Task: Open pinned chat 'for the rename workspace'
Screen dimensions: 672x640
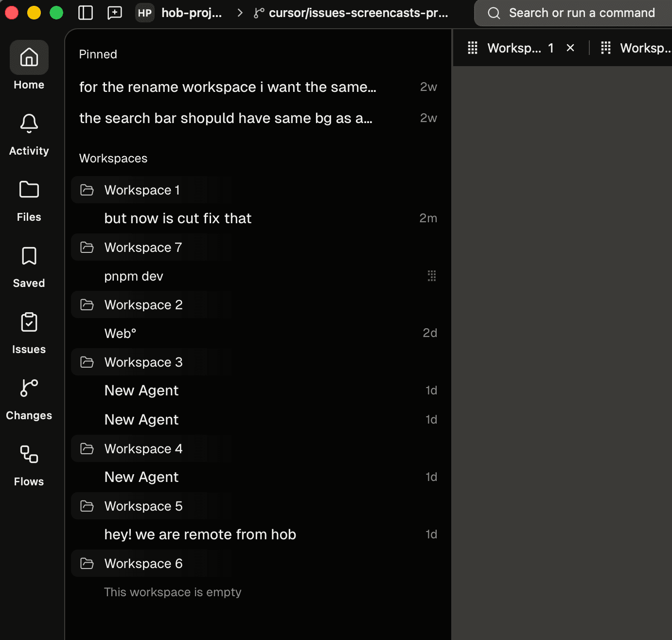Action: click(258, 87)
